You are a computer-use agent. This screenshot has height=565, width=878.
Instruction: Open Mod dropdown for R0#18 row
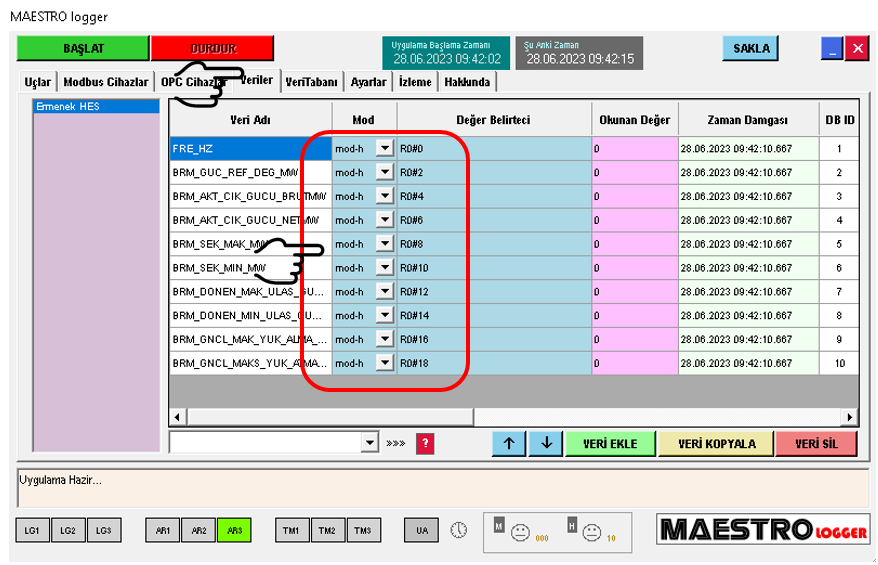coord(385,363)
